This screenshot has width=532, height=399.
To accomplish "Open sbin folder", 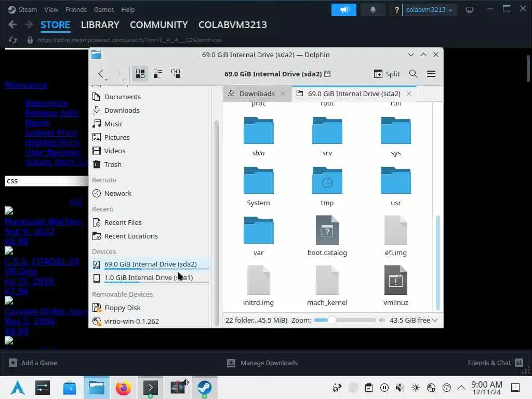I will point(259,137).
